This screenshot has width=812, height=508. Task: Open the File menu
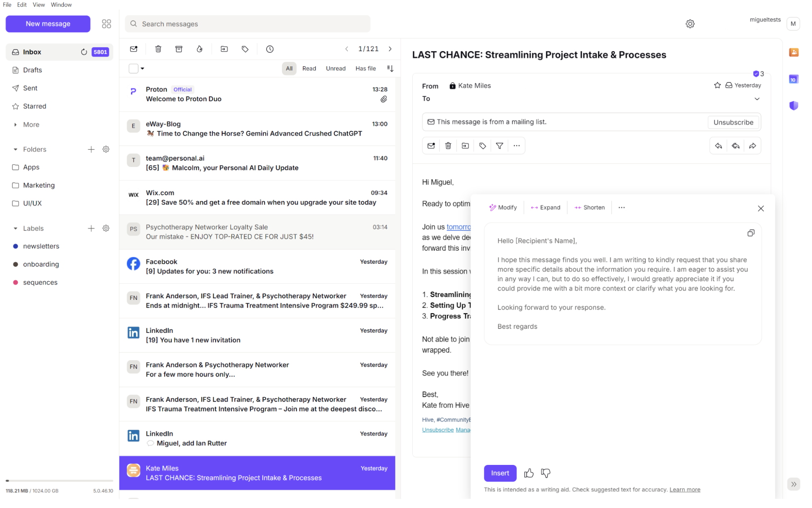pyautogui.click(x=7, y=4)
